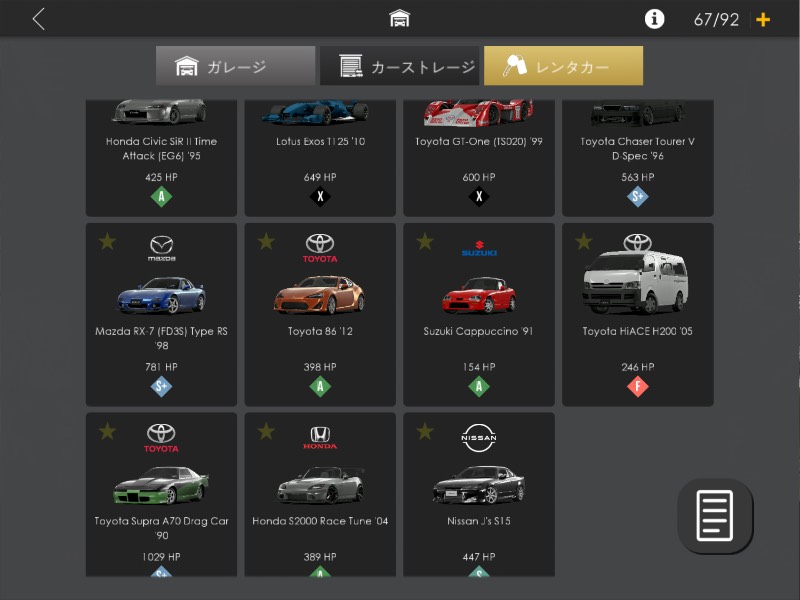Image resolution: width=800 pixels, height=600 pixels.
Task: Click the Nissan logo on S15 card
Action: [479, 438]
